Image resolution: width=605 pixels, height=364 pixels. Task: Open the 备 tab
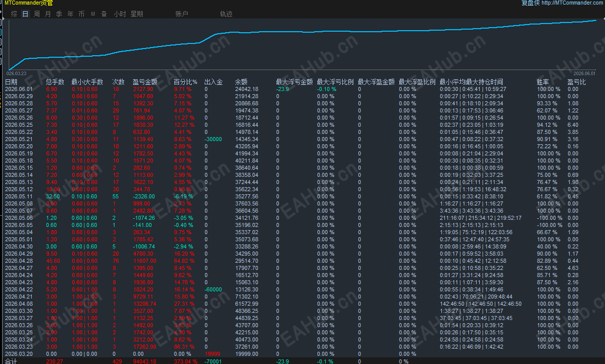click(104, 14)
